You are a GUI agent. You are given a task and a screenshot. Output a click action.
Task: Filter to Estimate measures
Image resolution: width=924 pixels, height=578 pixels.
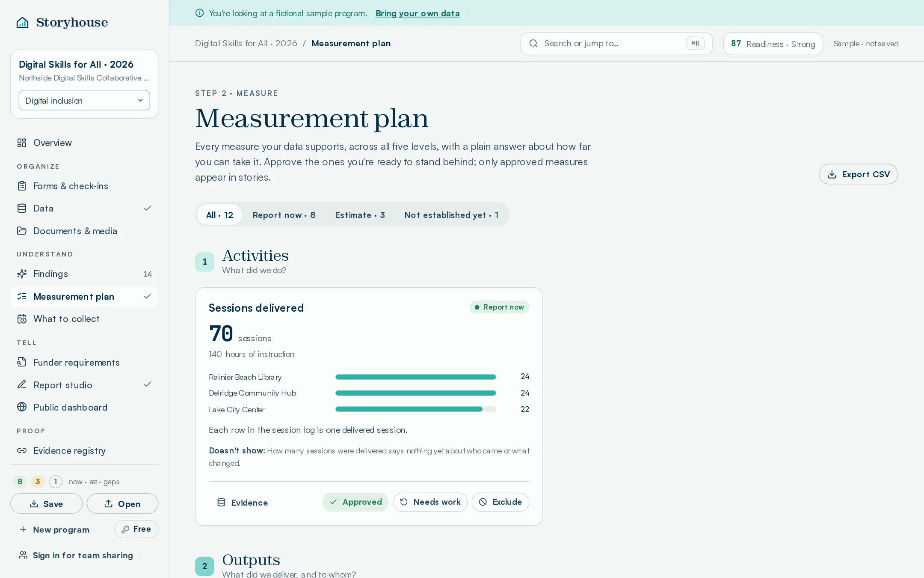pos(360,215)
